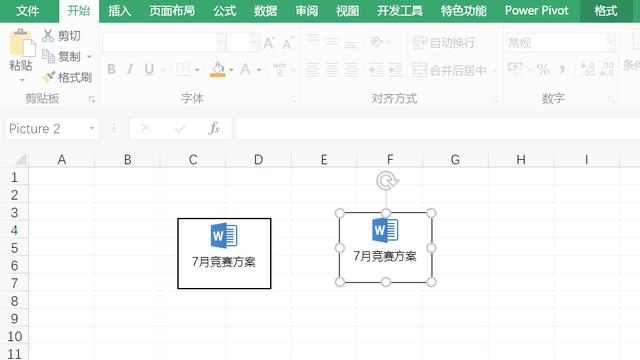Viewport: 640px width, 360px height.
Task: Click the decrease indent icon
Action: (376, 70)
